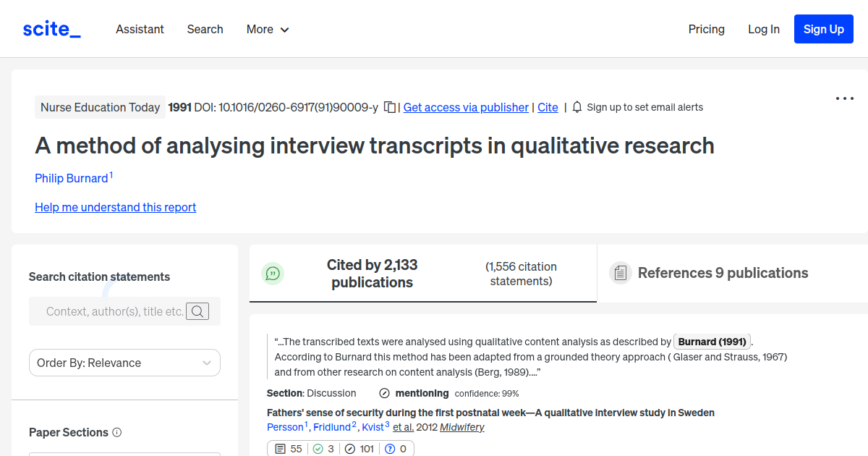Switch to the Cited by 2,133 publications tab

click(x=372, y=274)
